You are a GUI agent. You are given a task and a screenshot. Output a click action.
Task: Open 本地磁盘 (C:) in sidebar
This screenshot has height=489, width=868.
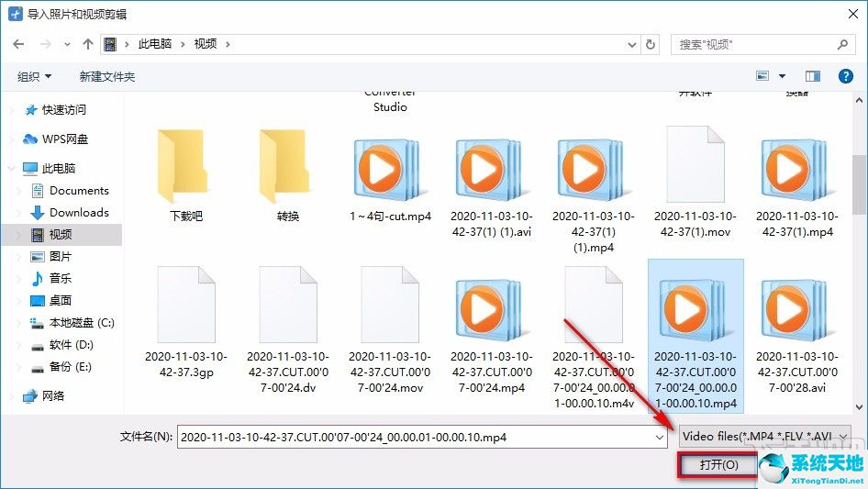tap(72, 323)
